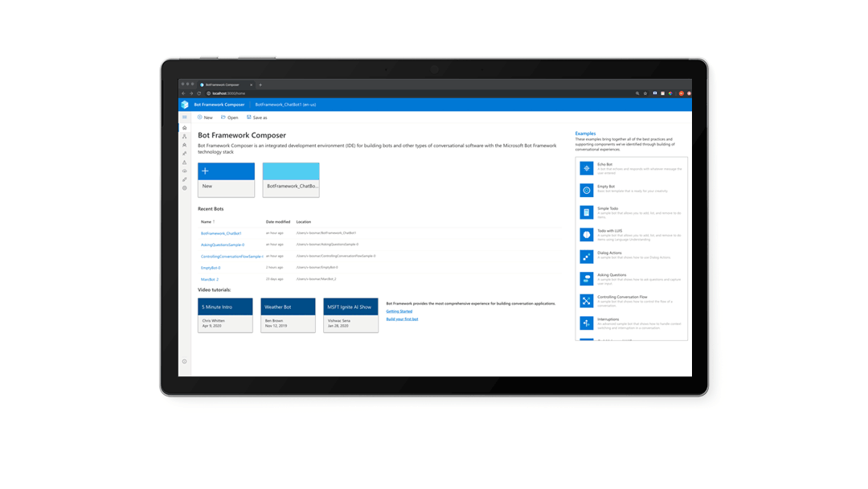Click the Empty Bot example icon
This screenshot has width=868, height=489.
click(586, 191)
